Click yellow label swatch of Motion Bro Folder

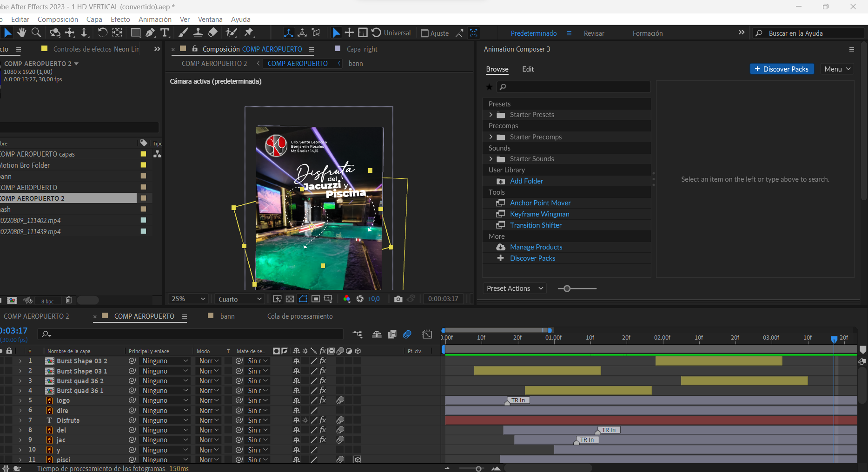click(143, 165)
